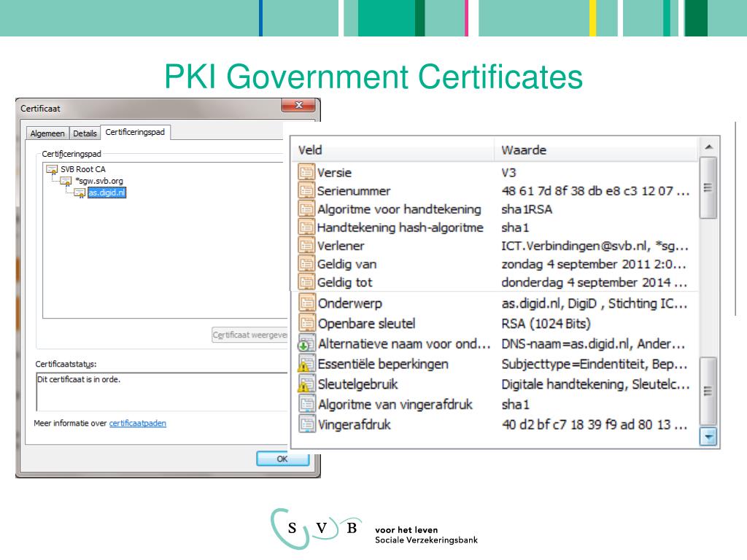Click the Serienummer field icon
Viewport: 747px width, 560px height.
pos(306,190)
